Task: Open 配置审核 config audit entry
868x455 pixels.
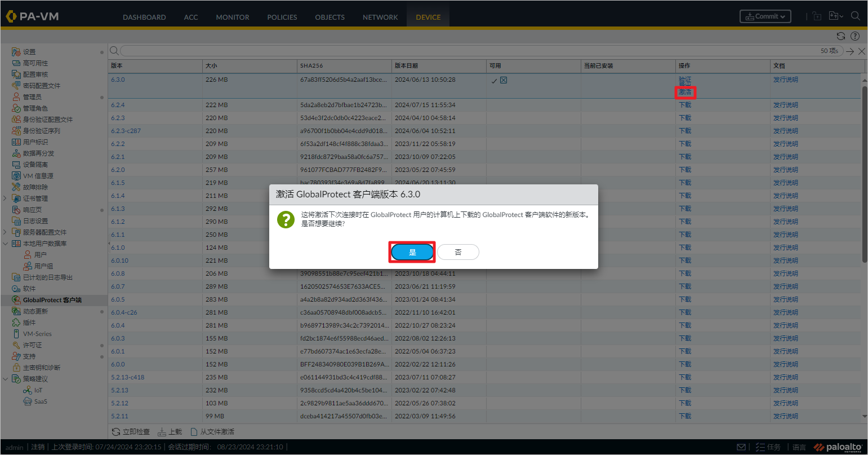Action: (35, 74)
